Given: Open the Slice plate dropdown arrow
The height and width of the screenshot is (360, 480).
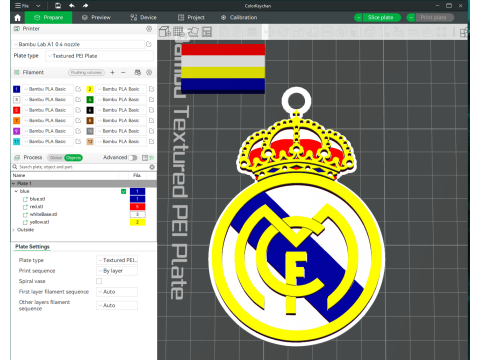Looking at the screenshot, I should (358, 18).
